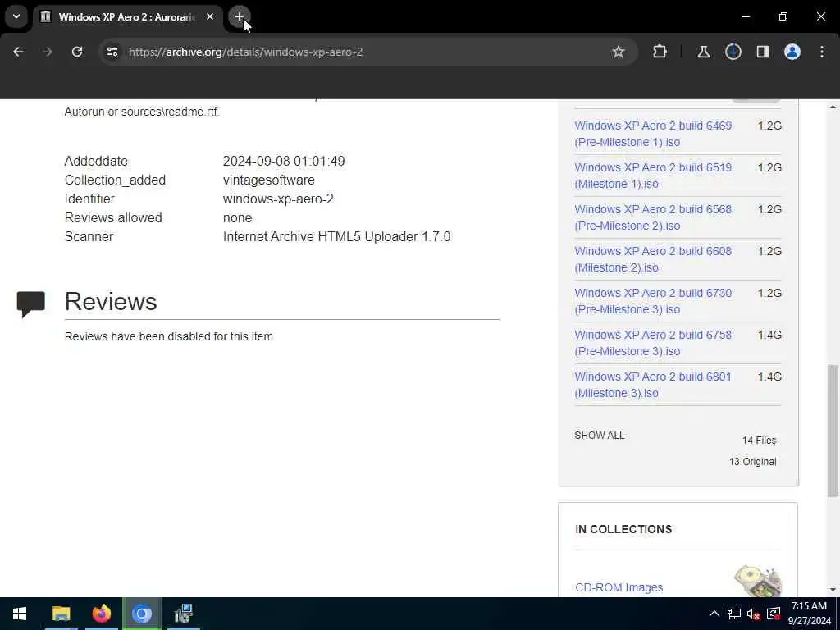Click the Internet Archive HTML5 Uploader 1.7.0 text
840x630 pixels.
(x=336, y=237)
